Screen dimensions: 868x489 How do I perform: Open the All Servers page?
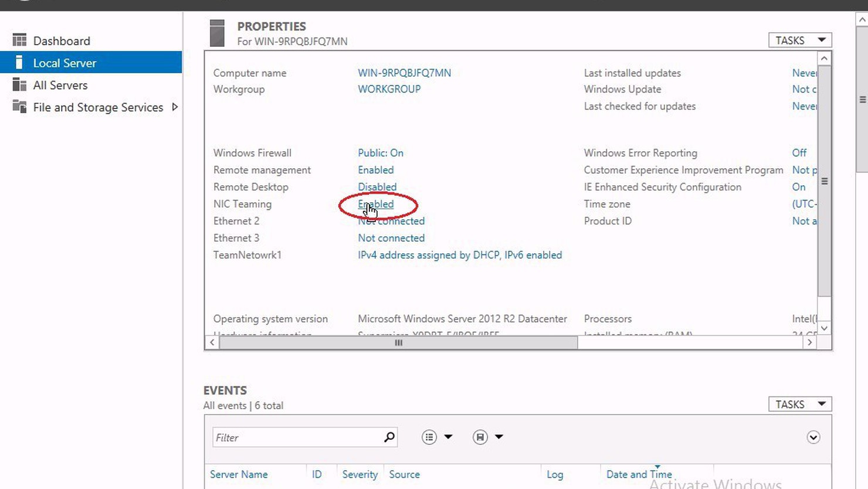60,85
